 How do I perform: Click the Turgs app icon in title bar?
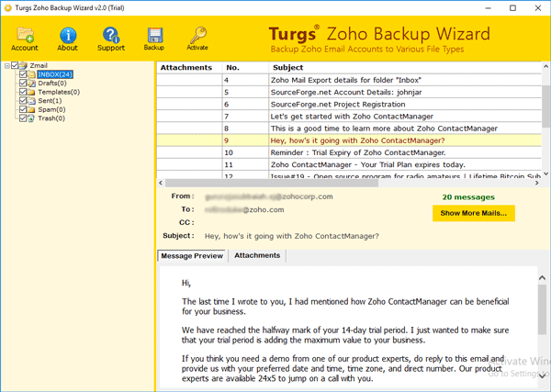coord(7,7)
